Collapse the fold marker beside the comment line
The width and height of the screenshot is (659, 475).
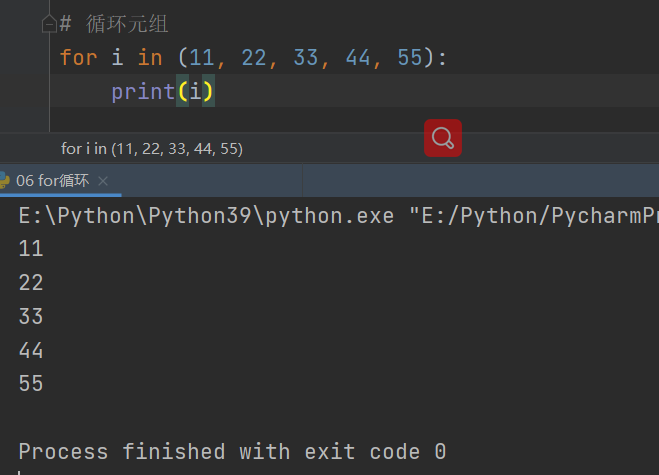(49, 24)
